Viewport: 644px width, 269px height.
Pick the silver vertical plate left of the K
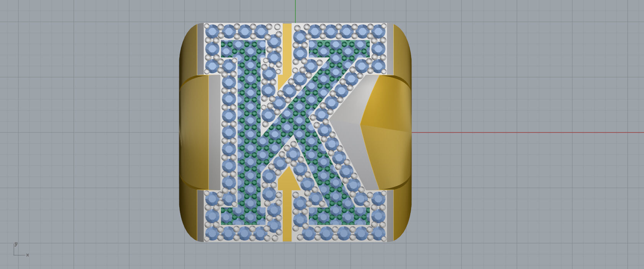pos(215,132)
